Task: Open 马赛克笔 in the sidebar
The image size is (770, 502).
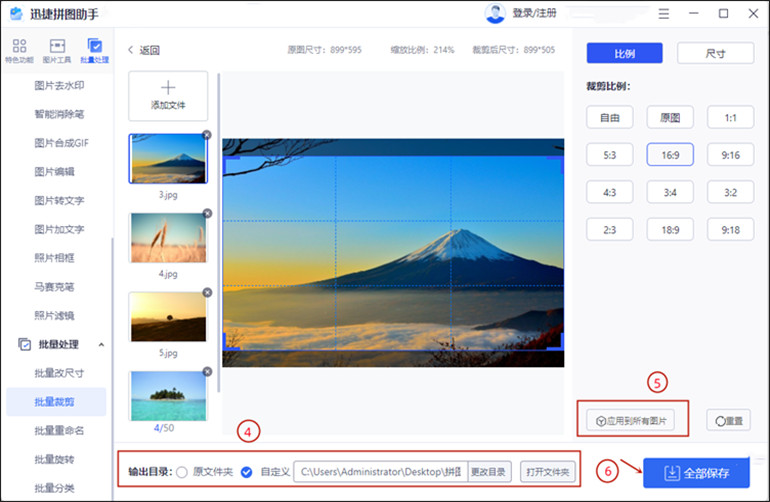Action: click(x=54, y=286)
